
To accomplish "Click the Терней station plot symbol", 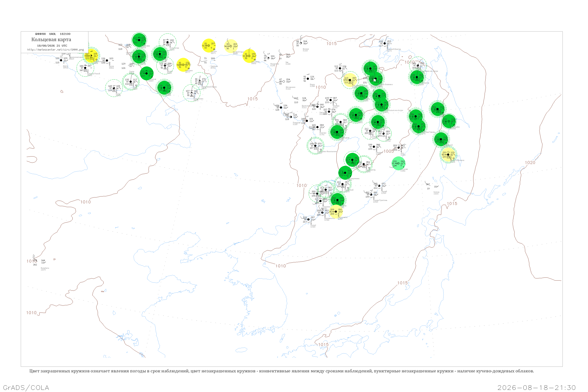I will click(x=379, y=186).
